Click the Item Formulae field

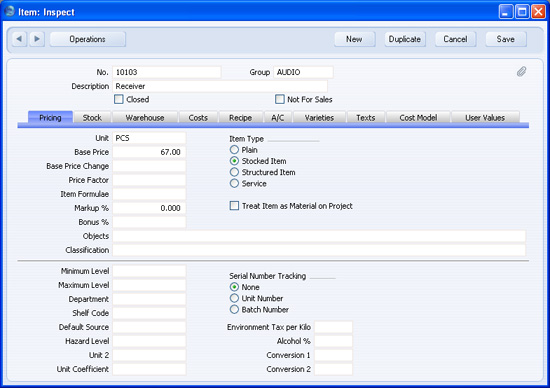tap(149, 194)
